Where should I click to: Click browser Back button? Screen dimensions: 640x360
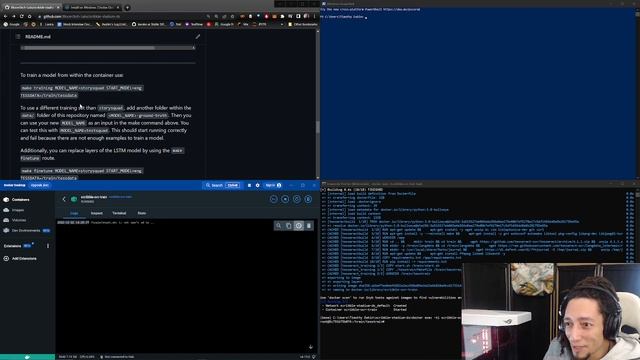click(x=5, y=16)
